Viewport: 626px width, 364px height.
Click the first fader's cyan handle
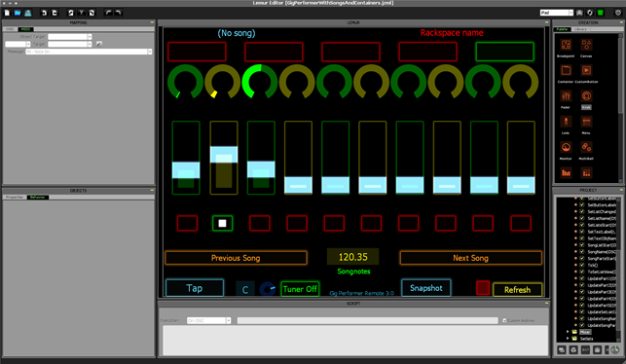tap(186, 170)
